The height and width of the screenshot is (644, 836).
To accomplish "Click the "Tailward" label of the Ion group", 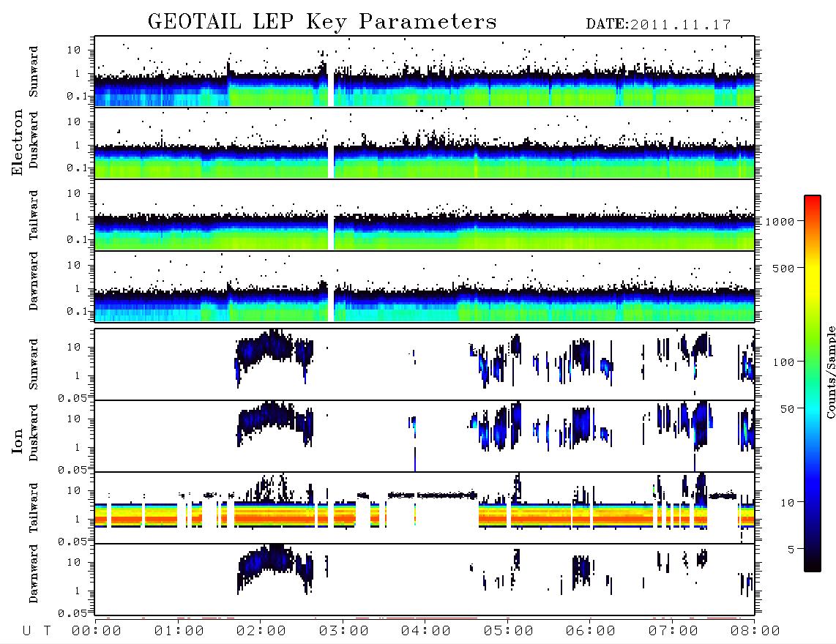I will tap(34, 508).
